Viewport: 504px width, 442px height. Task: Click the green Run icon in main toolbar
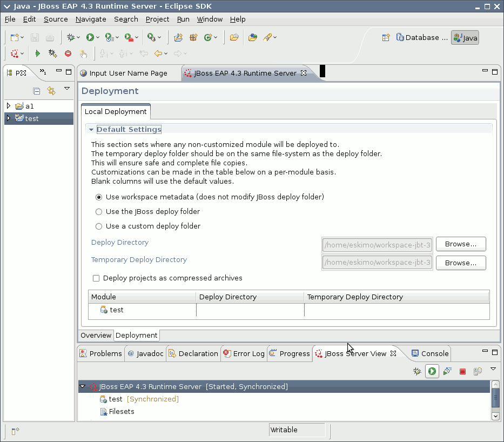pyautogui.click(x=90, y=38)
